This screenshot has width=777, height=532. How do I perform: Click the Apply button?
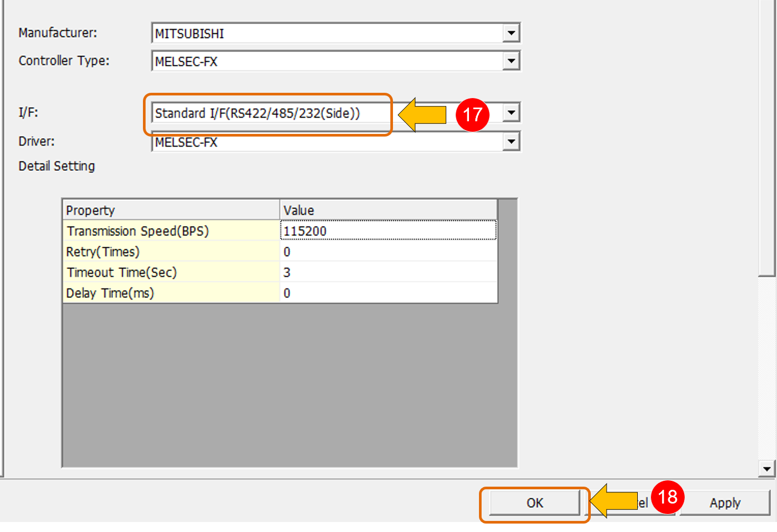725,503
